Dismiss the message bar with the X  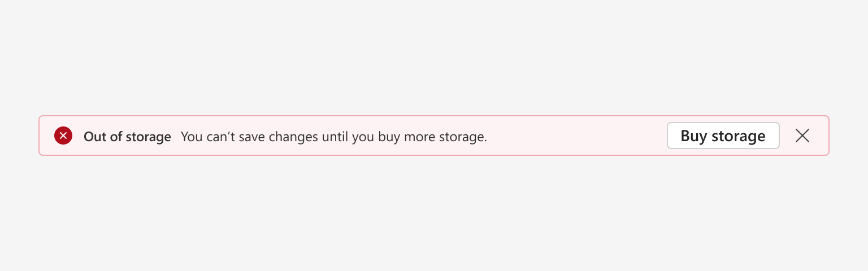click(802, 135)
